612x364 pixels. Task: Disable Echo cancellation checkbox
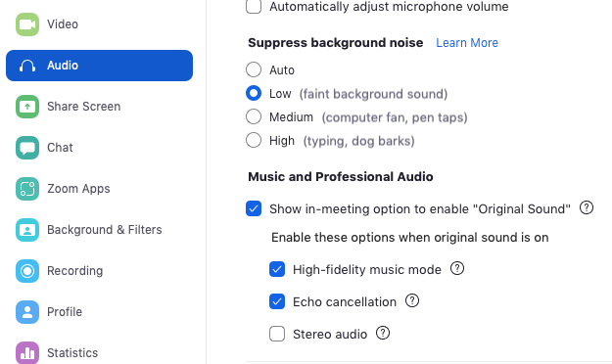(x=277, y=301)
